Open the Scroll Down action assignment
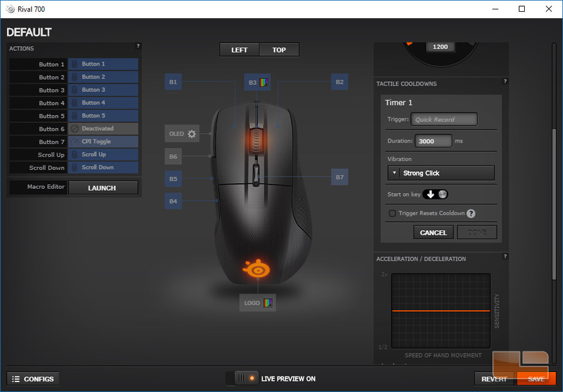 click(x=103, y=168)
